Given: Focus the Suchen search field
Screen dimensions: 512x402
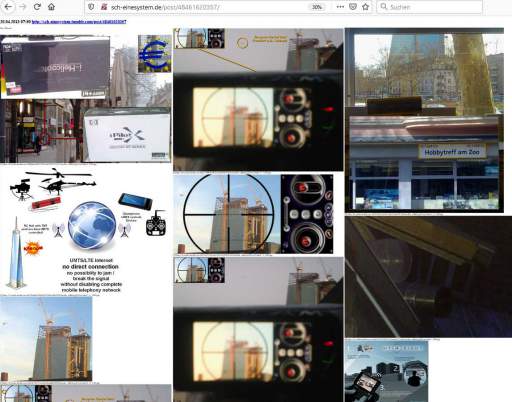Looking at the screenshot, I should coord(430,7).
